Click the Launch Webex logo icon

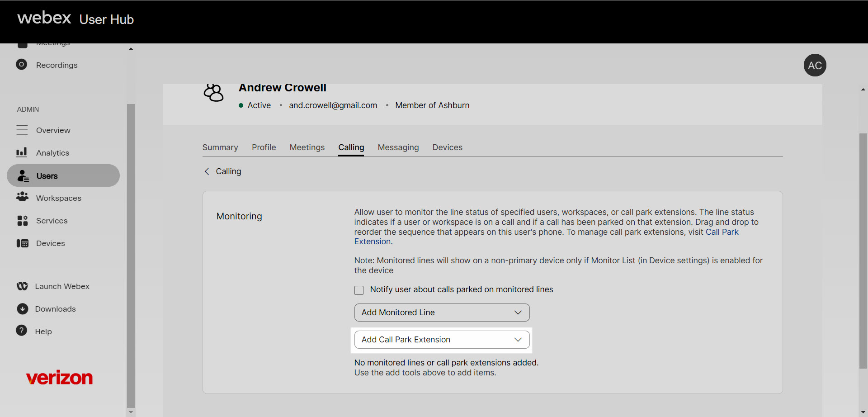pos(22,286)
